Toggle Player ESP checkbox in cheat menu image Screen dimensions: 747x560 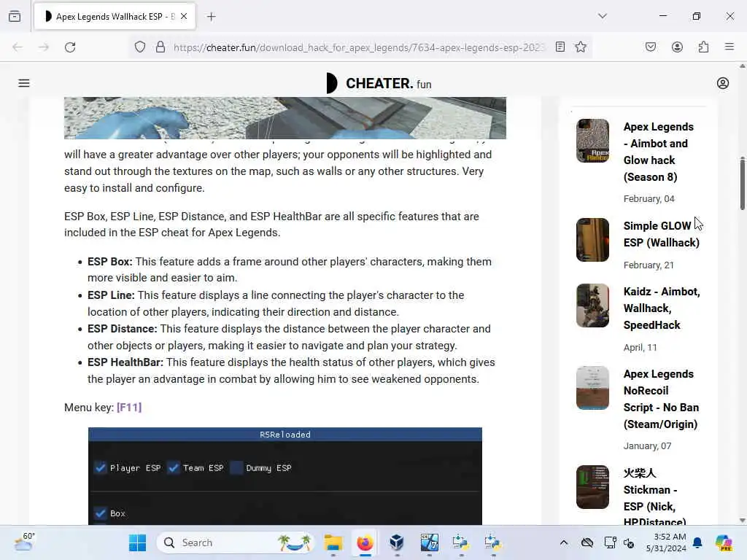[x=100, y=467]
